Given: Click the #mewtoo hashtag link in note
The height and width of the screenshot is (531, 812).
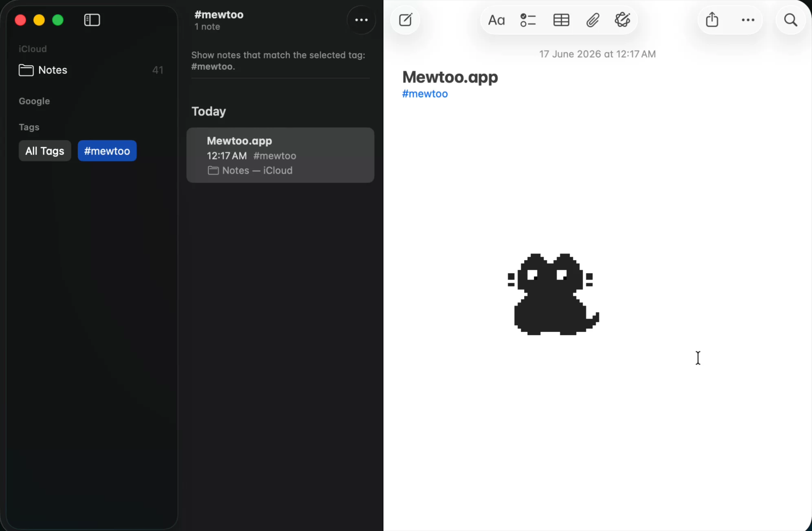Looking at the screenshot, I should coord(425,94).
